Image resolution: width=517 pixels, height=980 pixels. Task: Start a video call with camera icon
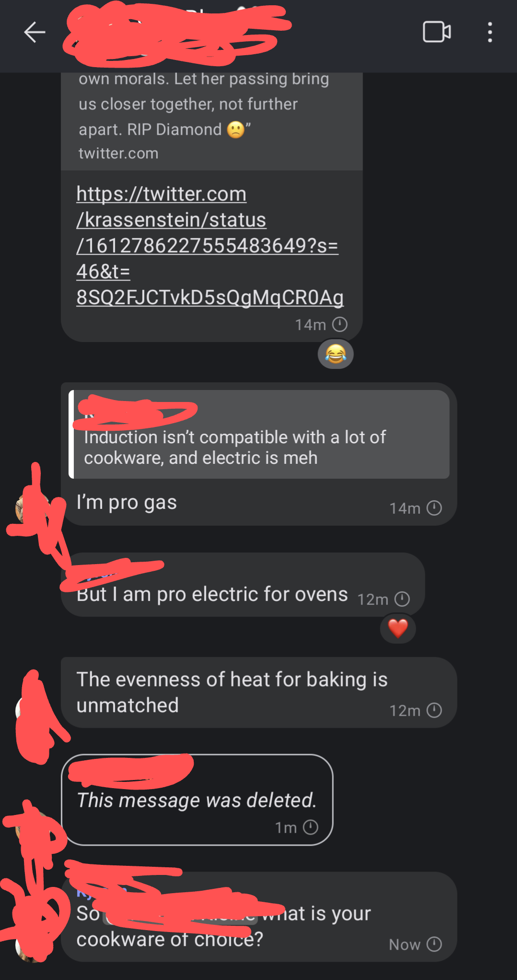coord(436,32)
